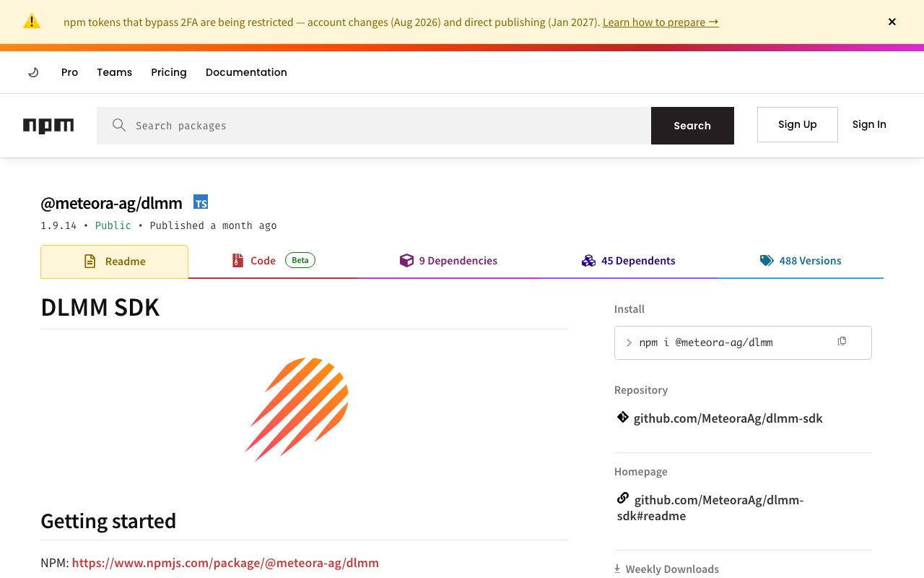924x578 pixels.
Task: Copy the npm install command
Action: pos(842,341)
